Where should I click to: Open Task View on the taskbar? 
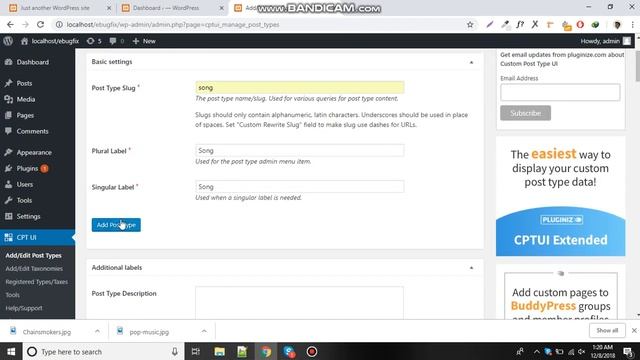196,351
